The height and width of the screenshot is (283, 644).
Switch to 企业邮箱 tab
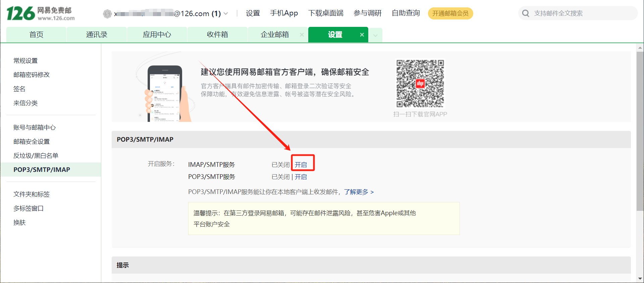tap(275, 35)
